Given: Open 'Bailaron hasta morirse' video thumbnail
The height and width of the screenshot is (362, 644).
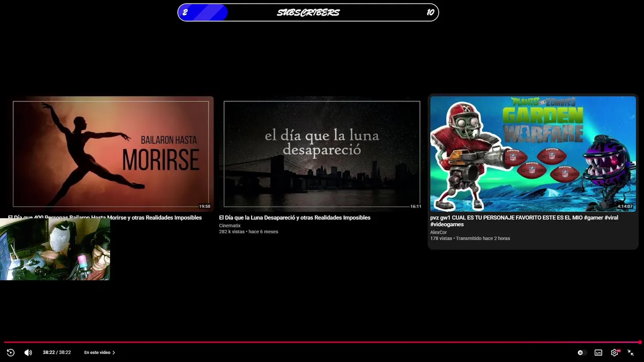Looking at the screenshot, I should (111, 154).
